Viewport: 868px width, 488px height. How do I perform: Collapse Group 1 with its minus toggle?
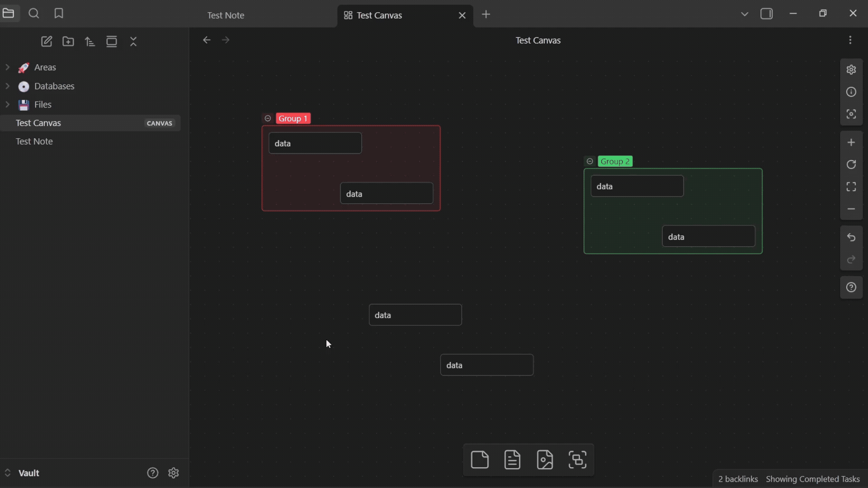click(268, 118)
